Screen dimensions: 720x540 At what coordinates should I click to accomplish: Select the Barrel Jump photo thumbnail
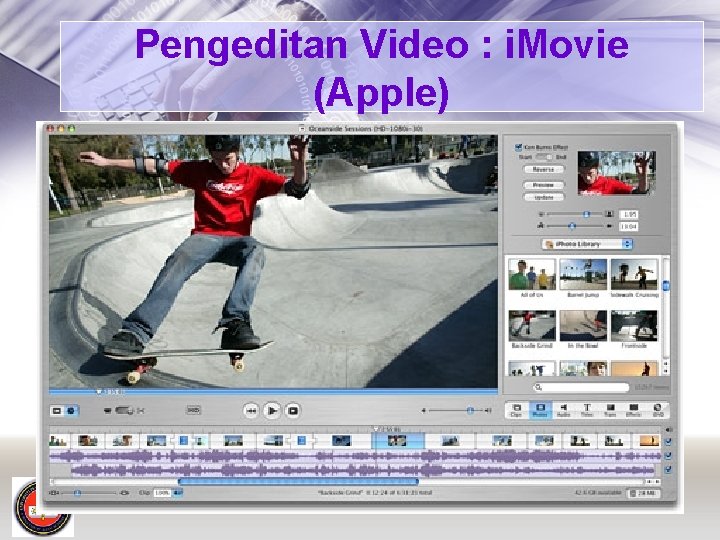pos(583,274)
